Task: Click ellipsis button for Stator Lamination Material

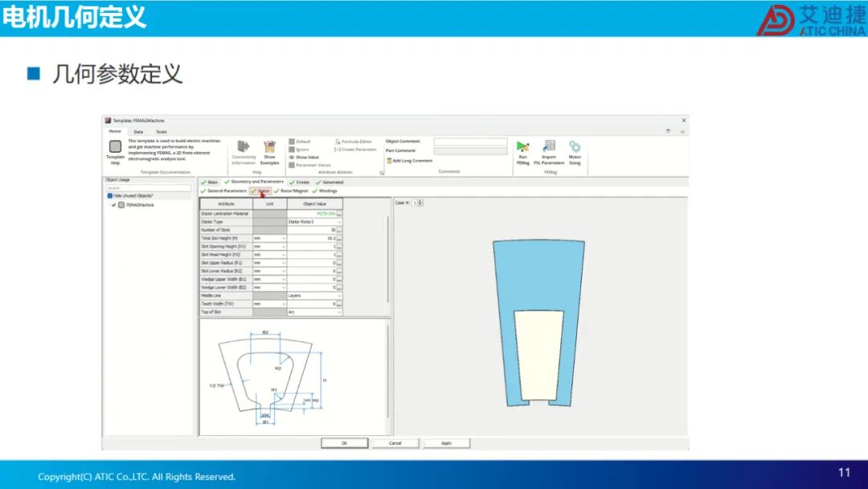Action: click(x=339, y=214)
